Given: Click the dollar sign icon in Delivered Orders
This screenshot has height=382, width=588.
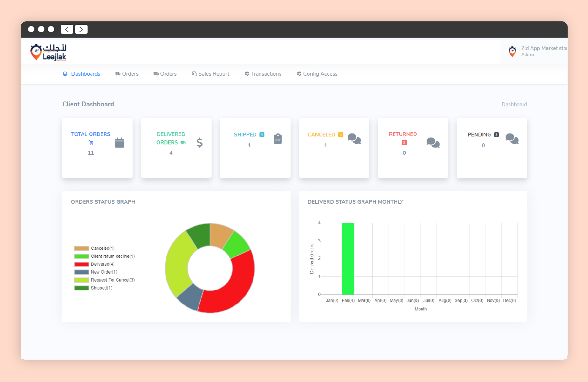Looking at the screenshot, I should coord(199,143).
